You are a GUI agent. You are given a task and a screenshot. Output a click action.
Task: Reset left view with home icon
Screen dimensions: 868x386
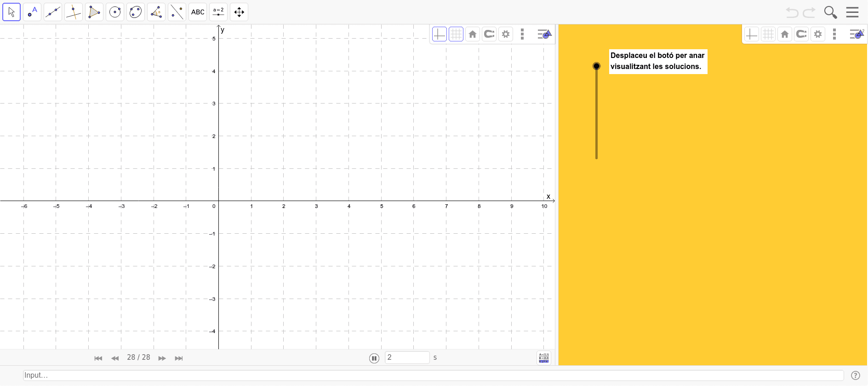pyautogui.click(x=473, y=34)
